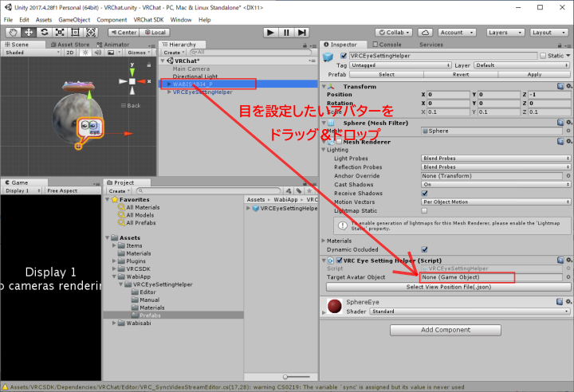Click the Add Component button
574x392 pixels.
(446, 330)
